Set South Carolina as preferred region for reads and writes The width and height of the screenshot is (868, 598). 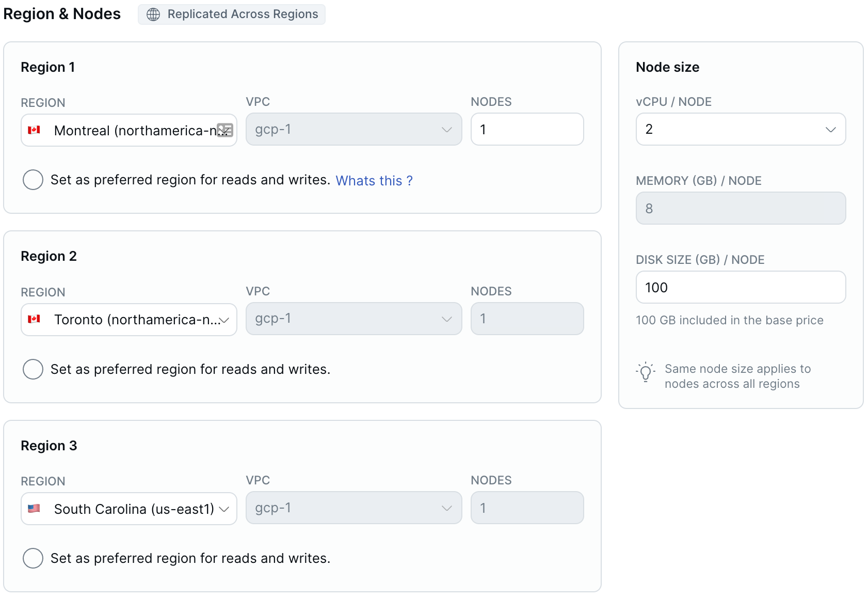(33, 558)
